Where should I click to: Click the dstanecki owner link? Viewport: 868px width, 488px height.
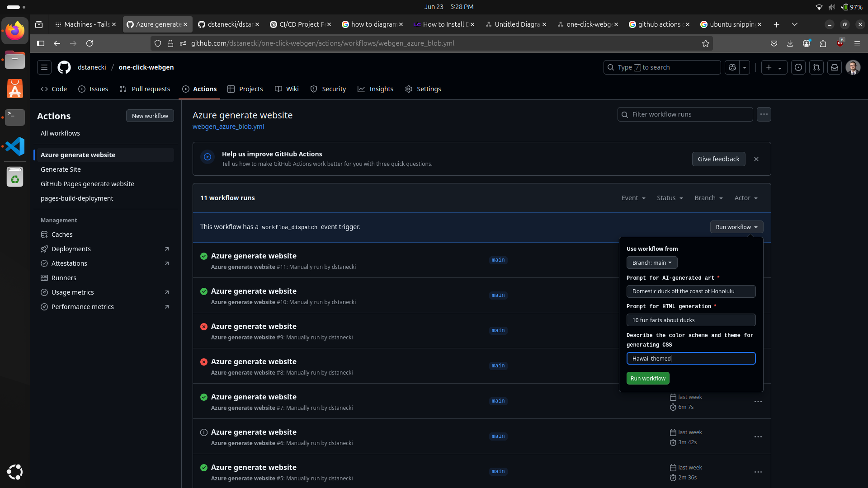pos(92,67)
